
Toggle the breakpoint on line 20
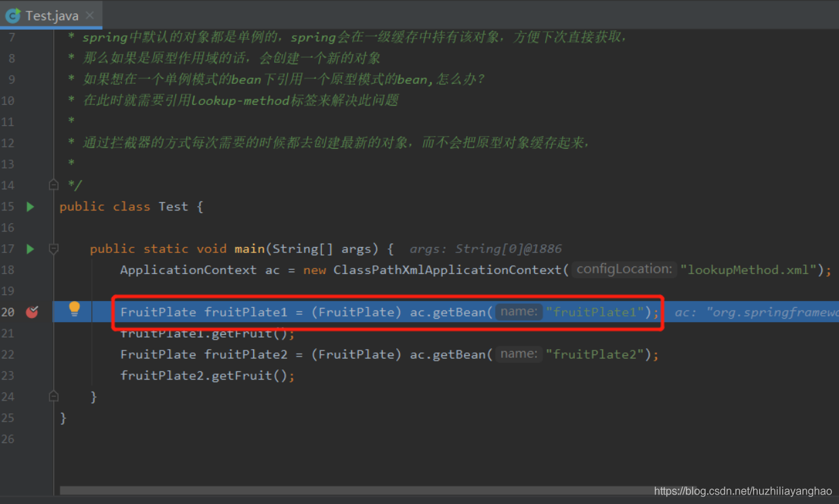pyautogui.click(x=32, y=312)
